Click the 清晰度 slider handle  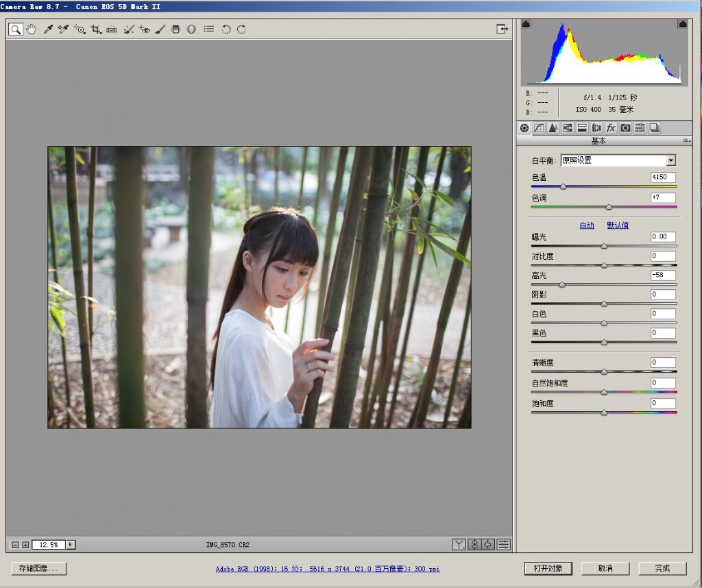604,372
